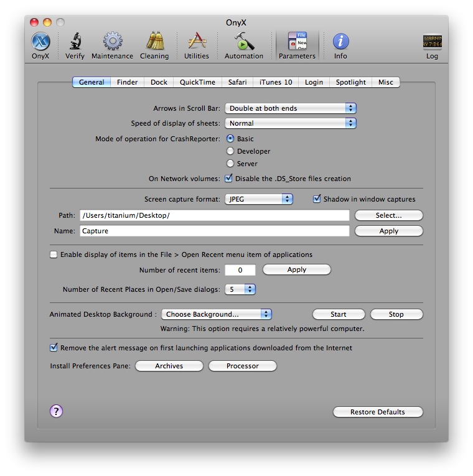Viewport: 473px width, 476px height.
Task: Open the Utilities toolbar icon
Action: [x=197, y=45]
